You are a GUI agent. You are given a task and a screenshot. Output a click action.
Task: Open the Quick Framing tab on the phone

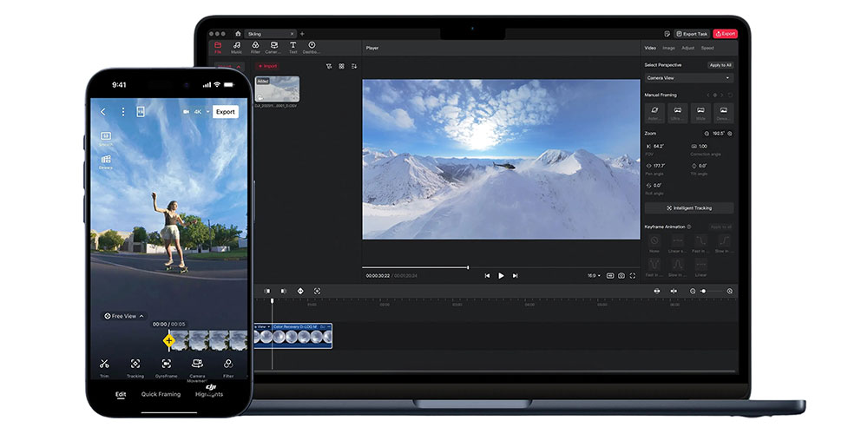(x=161, y=394)
